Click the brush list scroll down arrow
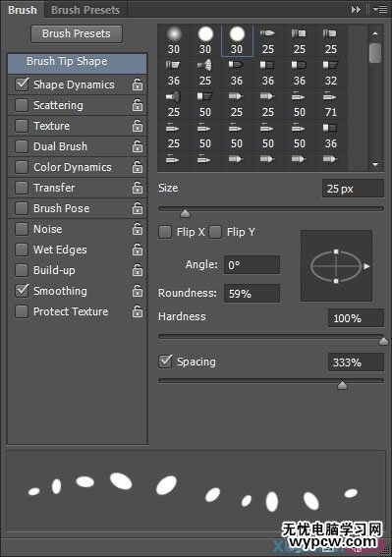This screenshot has height=557, width=392. tap(375, 164)
